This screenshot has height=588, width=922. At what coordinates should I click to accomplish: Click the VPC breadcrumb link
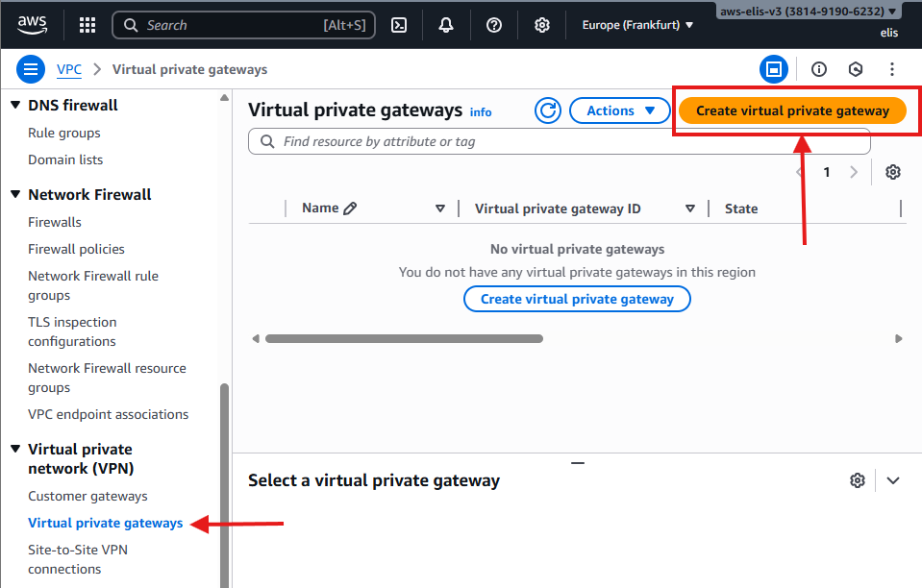coord(69,69)
